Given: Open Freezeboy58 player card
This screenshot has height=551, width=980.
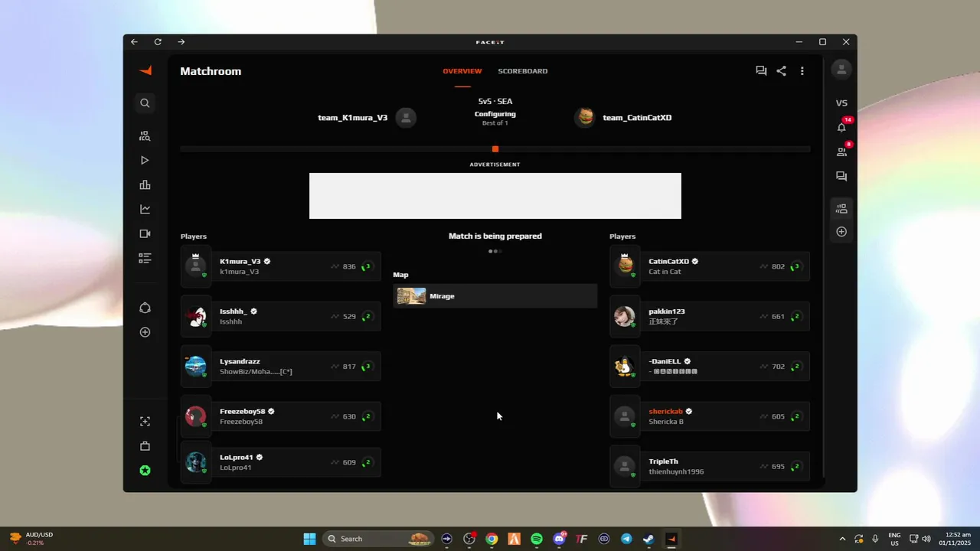Looking at the screenshot, I should tap(281, 416).
